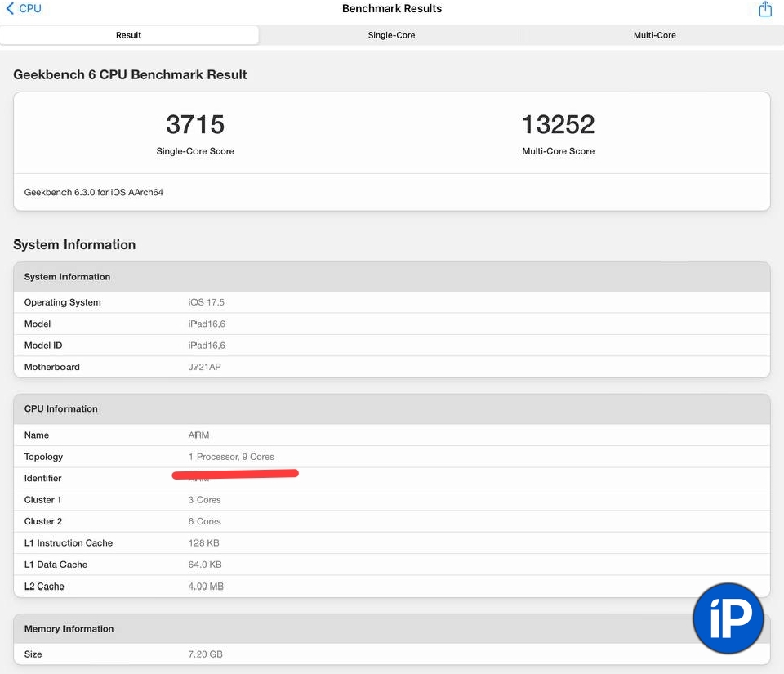Tap the Motherboard J721AP row
Screen dimensions: 784x674
[391, 367]
